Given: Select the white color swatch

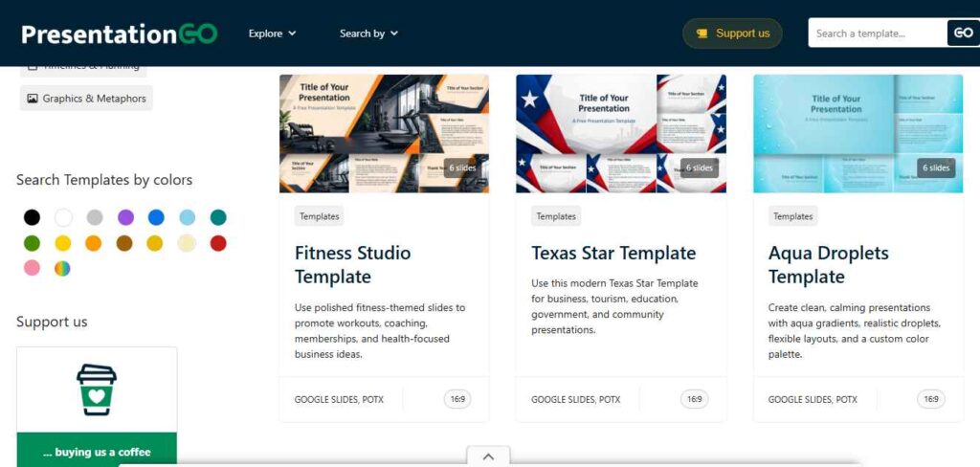Looking at the screenshot, I should 63,217.
